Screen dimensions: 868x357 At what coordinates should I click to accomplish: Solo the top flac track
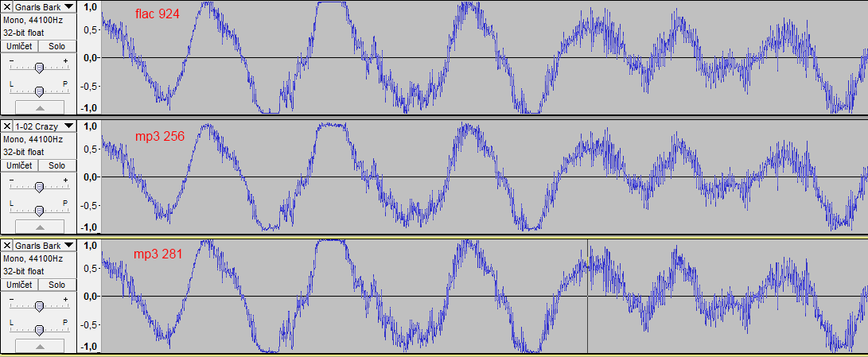click(56, 46)
